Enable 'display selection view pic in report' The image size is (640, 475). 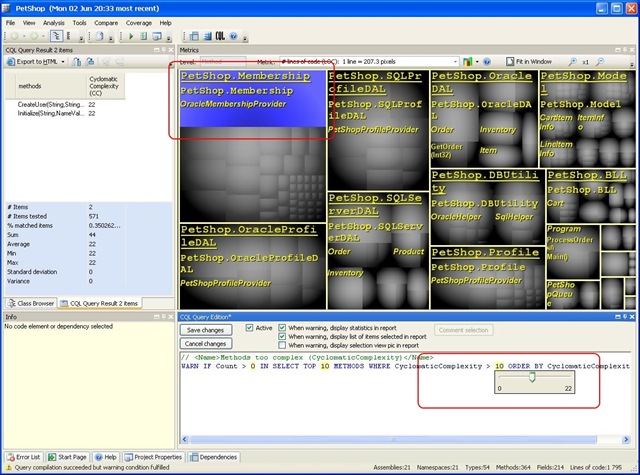click(282, 345)
